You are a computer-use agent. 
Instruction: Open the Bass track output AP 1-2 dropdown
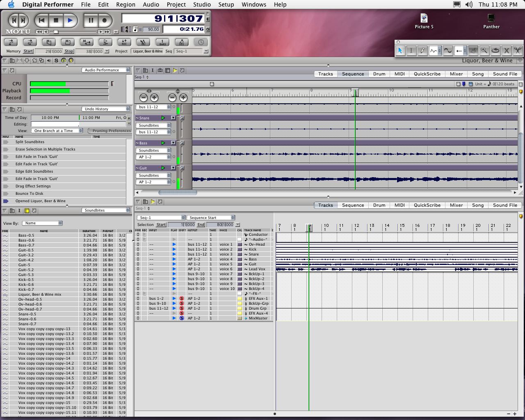pyautogui.click(x=154, y=157)
